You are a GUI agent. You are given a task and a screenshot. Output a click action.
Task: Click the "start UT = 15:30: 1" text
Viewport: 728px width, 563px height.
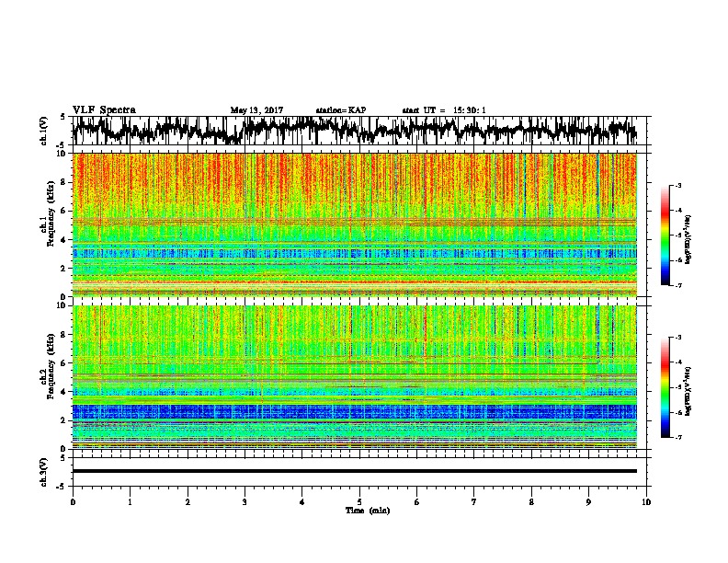(444, 110)
